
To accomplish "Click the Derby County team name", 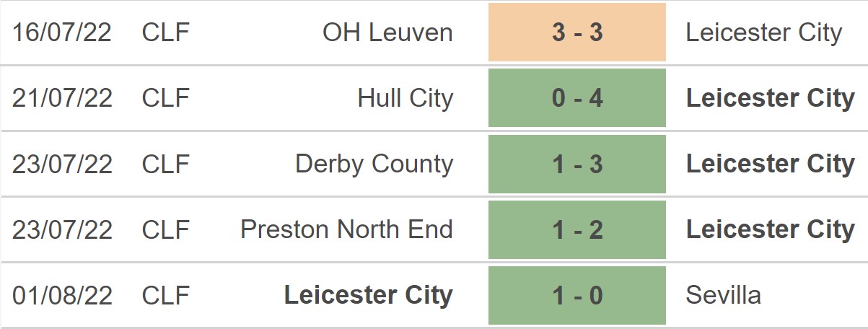I will click(x=374, y=164).
